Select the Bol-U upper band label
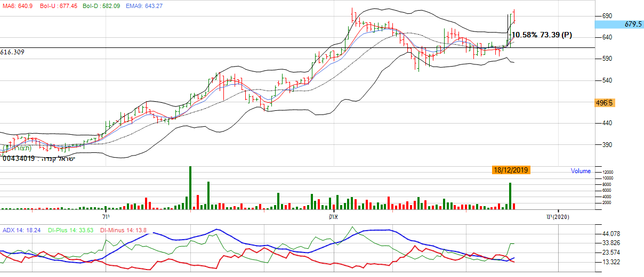The height and width of the screenshot is (277, 644). tap(59, 6)
